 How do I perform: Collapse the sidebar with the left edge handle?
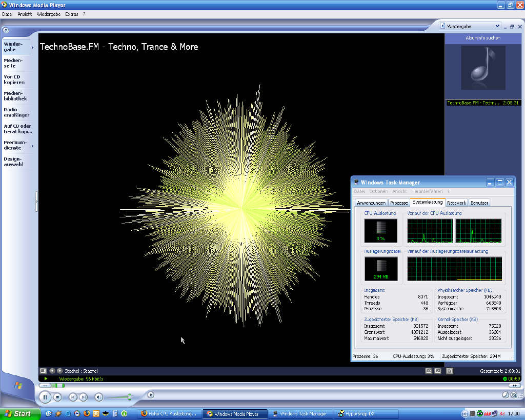[x=36, y=202]
